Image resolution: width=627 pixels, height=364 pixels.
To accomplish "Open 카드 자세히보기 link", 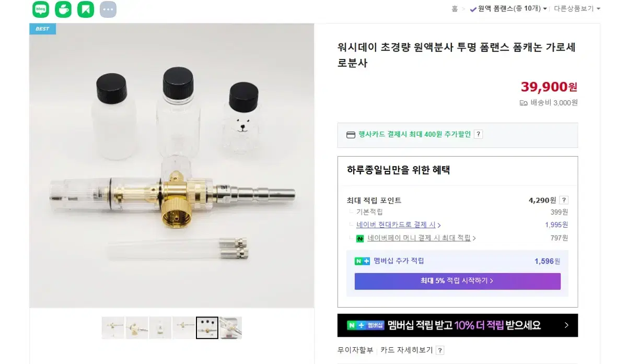I will [407, 350].
